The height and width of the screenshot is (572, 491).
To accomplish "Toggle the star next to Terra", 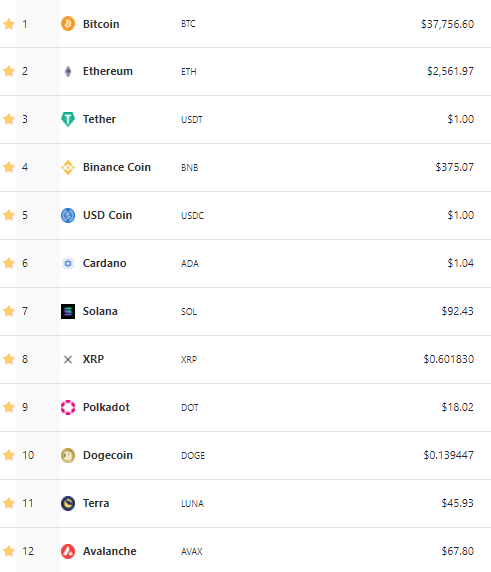I will click(9, 503).
